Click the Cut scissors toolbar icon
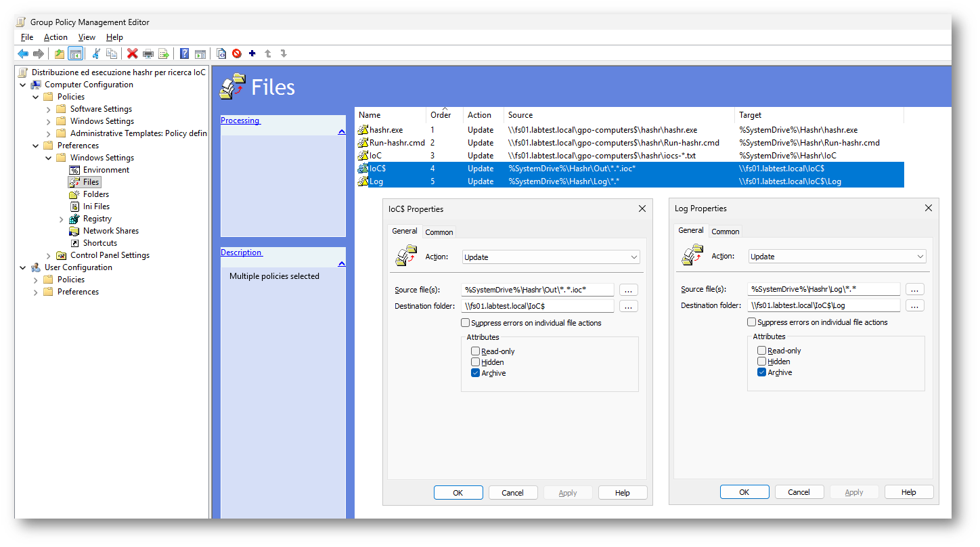The height and width of the screenshot is (547, 980). (x=96, y=54)
